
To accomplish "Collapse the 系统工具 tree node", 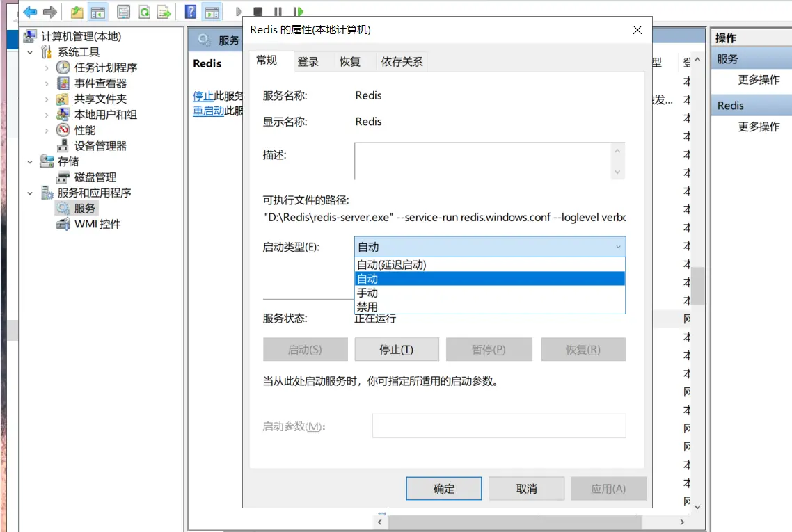I will pyautogui.click(x=30, y=52).
